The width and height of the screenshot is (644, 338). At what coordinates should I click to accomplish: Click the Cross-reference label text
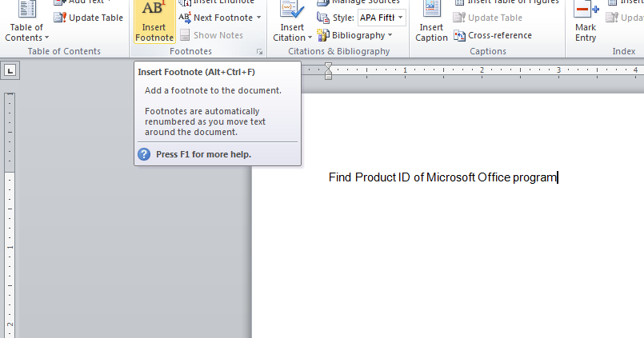tap(500, 35)
